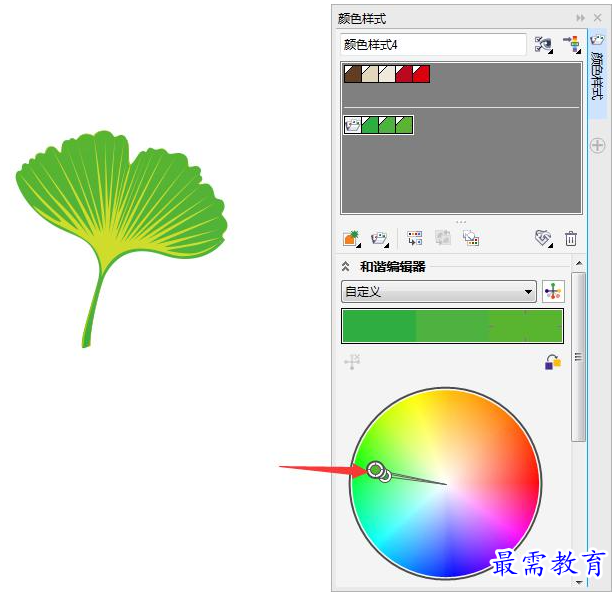Select the first green harmony swatch
Screen dimensions: 614x595
(370, 125)
